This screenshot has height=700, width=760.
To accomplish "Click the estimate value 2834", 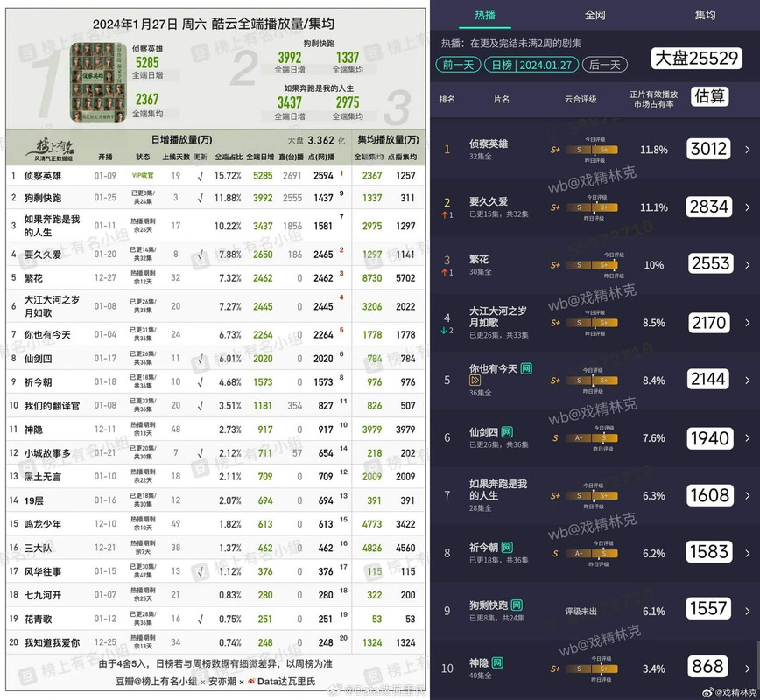I will click(x=708, y=206).
